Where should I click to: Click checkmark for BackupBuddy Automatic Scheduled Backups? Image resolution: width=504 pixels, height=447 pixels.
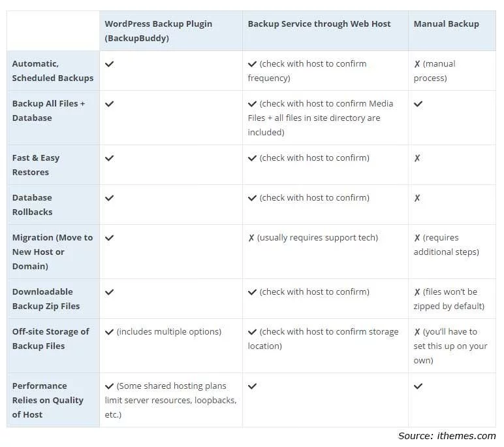coord(109,64)
